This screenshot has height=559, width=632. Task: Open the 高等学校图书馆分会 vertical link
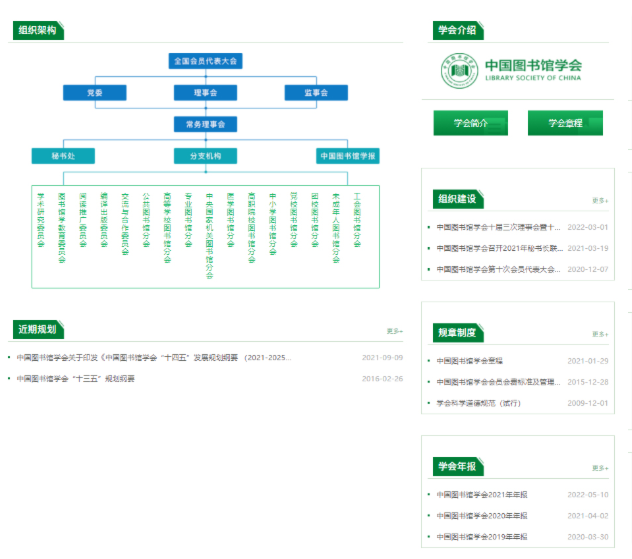tap(167, 228)
